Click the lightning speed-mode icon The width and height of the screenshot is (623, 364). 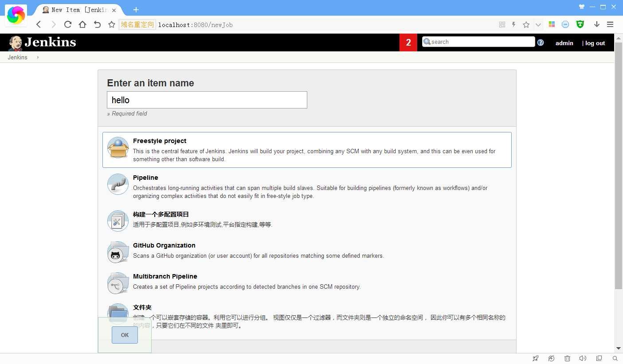click(x=514, y=24)
